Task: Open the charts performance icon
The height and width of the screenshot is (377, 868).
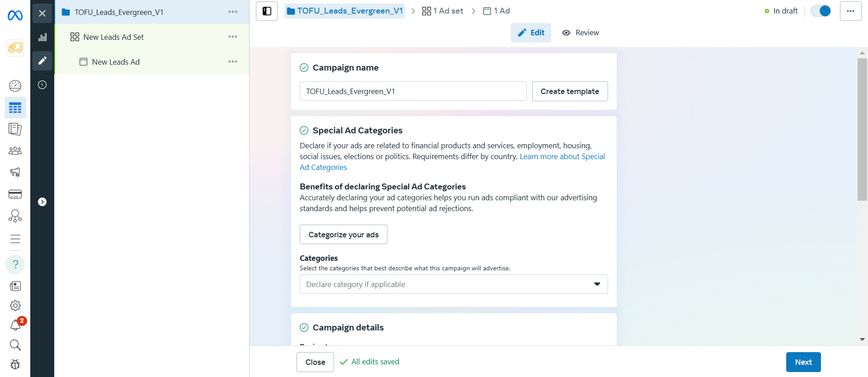Action: (42, 37)
